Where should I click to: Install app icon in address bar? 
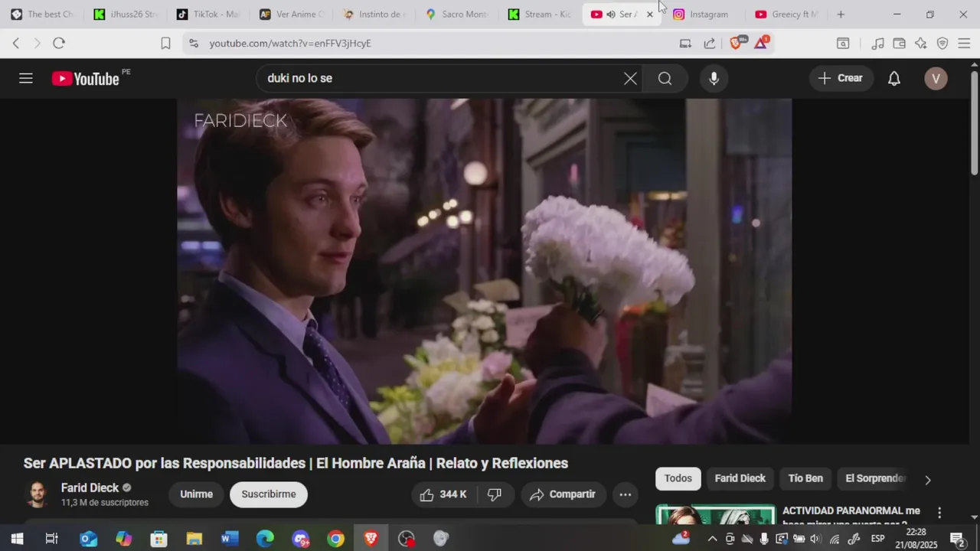coord(685,44)
